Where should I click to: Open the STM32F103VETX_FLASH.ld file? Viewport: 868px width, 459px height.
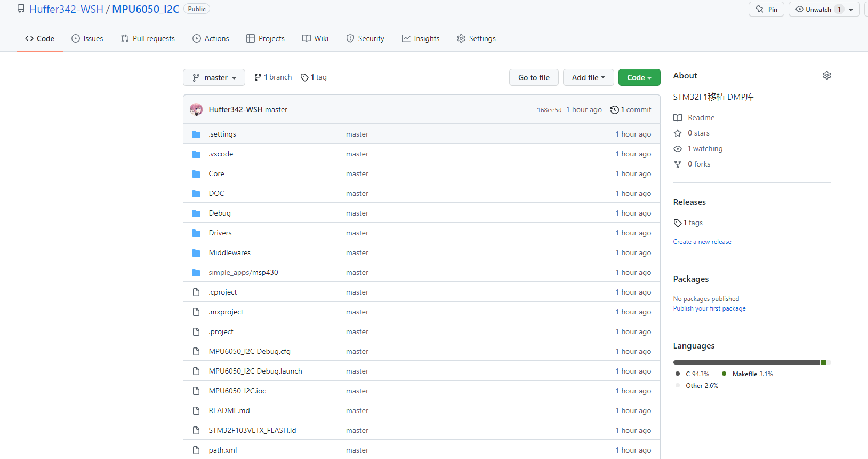coord(252,430)
